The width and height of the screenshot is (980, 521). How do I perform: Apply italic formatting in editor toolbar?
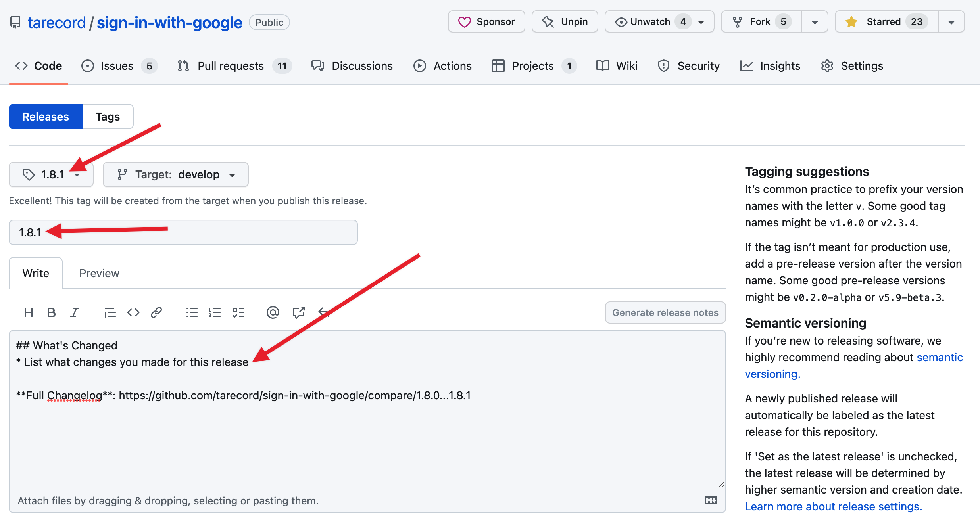click(x=74, y=313)
